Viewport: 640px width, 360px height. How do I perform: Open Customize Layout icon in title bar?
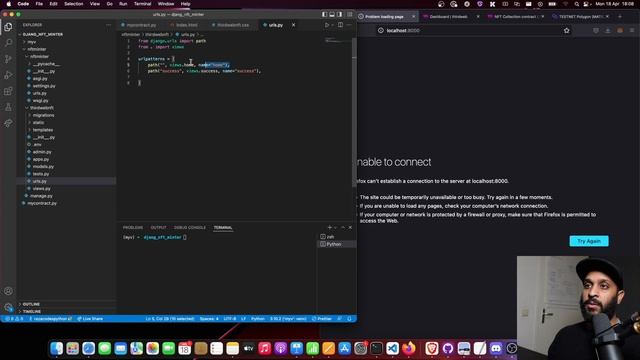[350, 14]
